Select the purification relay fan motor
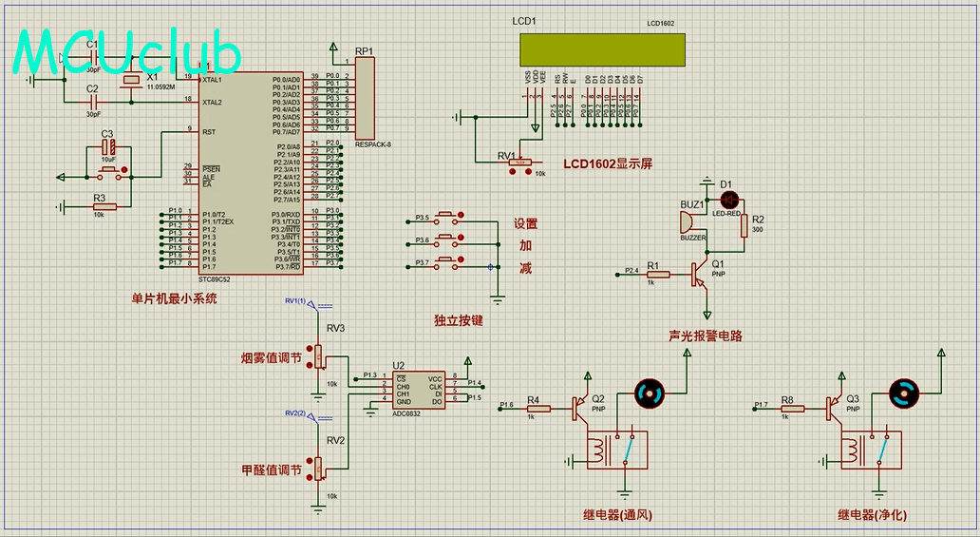This screenshot has width=980, height=537. pyautogui.click(x=903, y=392)
